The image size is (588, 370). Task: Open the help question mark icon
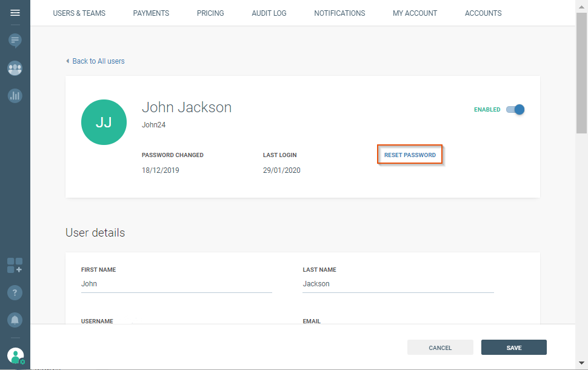pos(15,292)
